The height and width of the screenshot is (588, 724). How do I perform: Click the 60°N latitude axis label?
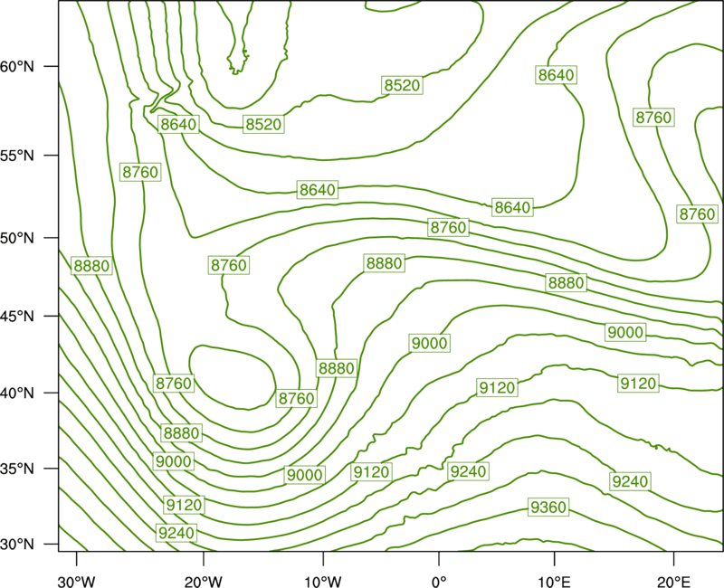pos(17,66)
